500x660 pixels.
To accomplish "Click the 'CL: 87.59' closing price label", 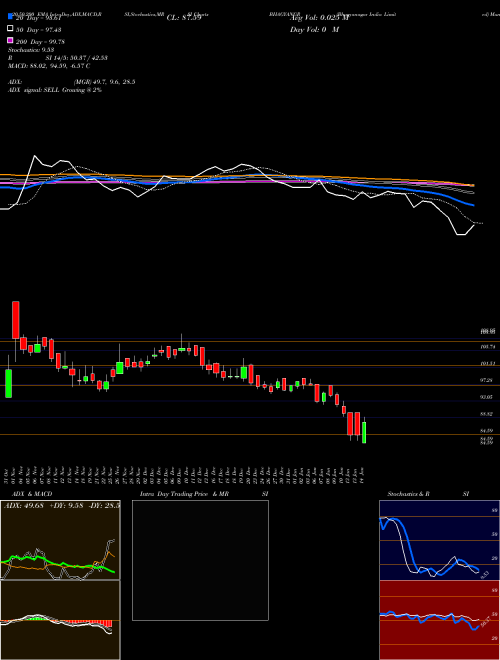I will pyautogui.click(x=184, y=18).
